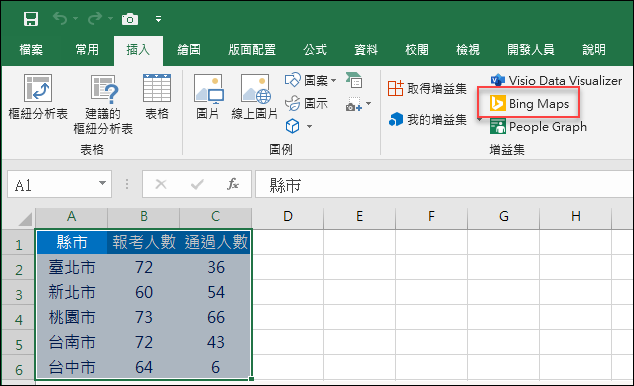The width and height of the screenshot is (634, 386).
Task: Open the Name Box dropdown arrow
Action: (103, 184)
